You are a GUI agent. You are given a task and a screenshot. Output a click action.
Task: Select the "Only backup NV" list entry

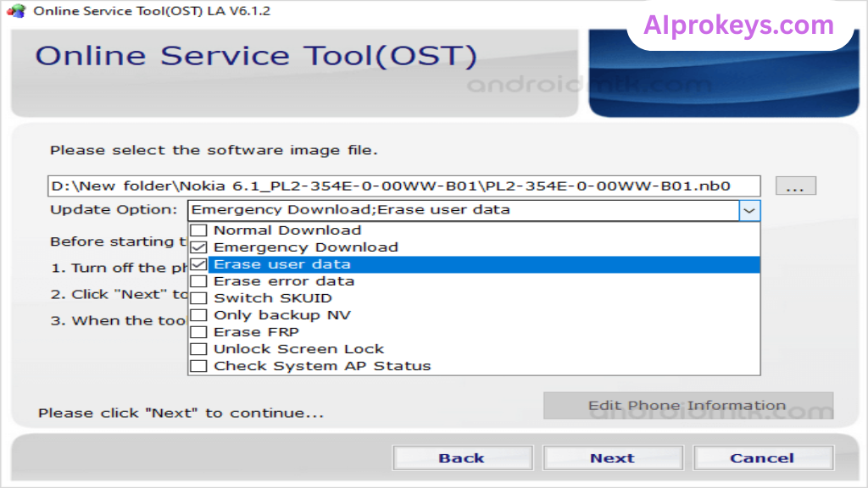pos(282,315)
